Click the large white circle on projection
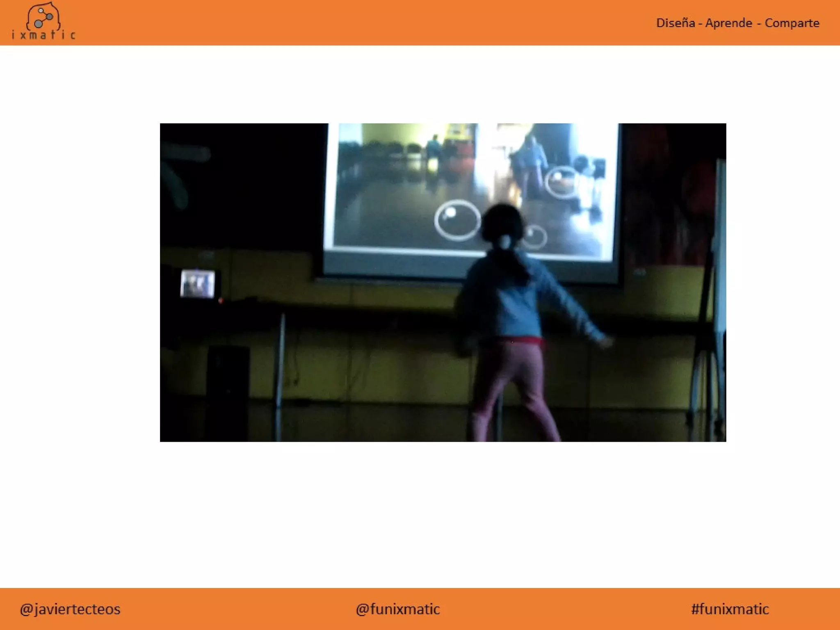The image size is (840, 630). click(457, 220)
